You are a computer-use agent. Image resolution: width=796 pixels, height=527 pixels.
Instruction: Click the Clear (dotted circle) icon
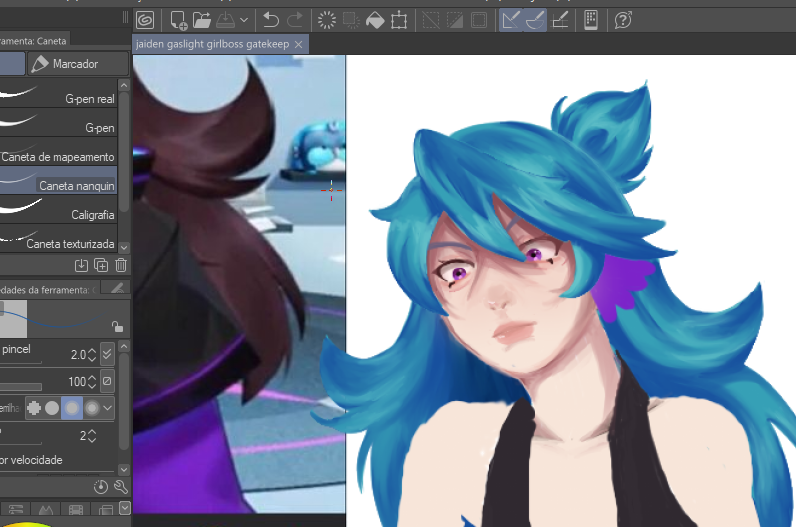pyautogui.click(x=326, y=20)
